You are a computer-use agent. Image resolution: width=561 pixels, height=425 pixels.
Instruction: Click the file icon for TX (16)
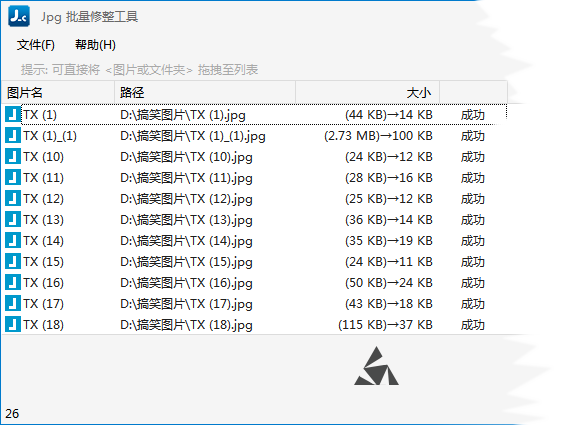click(x=13, y=283)
